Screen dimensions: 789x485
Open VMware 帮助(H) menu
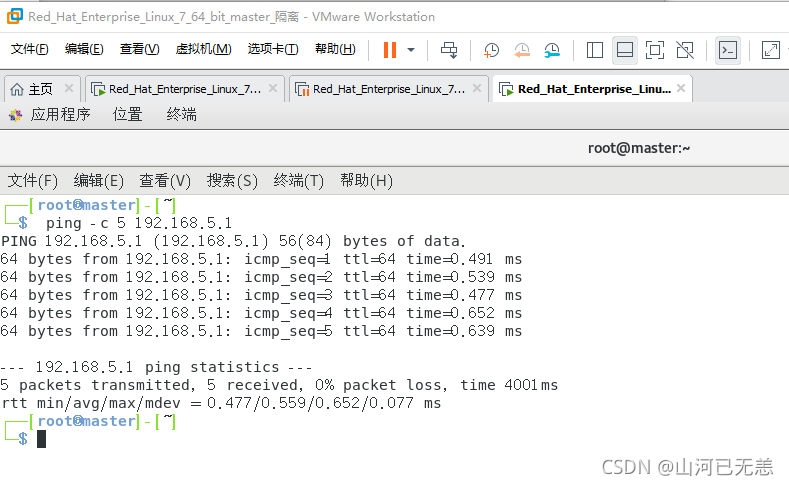point(335,49)
